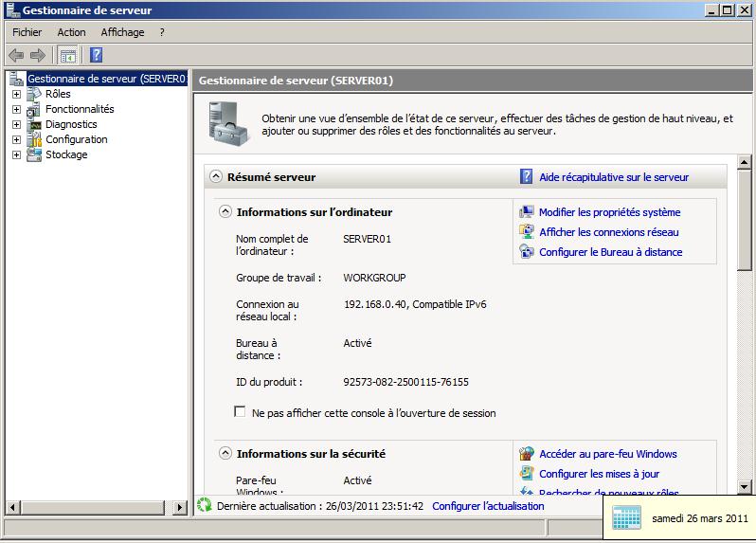756x543 pixels.
Task: Open the Fichier menu
Action: point(27,32)
